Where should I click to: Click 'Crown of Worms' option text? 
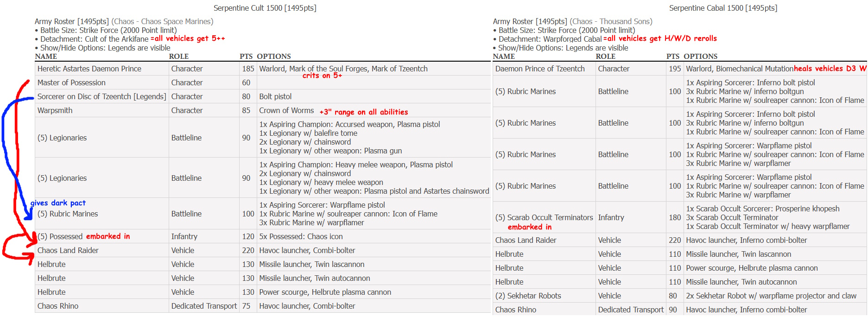point(286,110)
